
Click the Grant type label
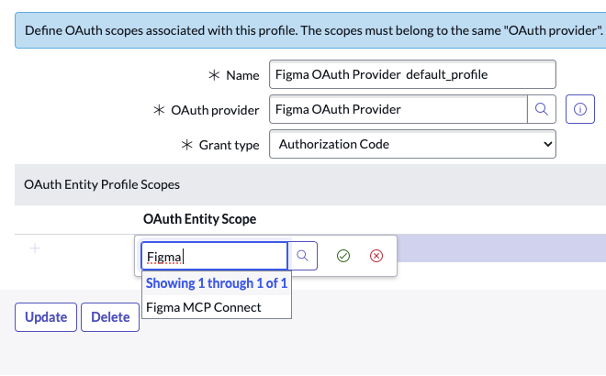(229, 145)
